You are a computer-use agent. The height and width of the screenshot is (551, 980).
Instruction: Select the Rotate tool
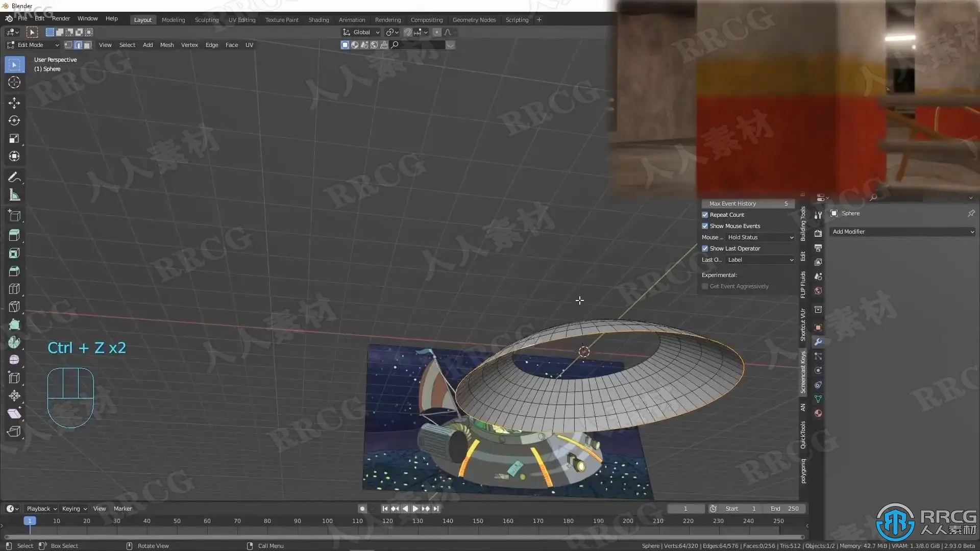click(14, 121)
